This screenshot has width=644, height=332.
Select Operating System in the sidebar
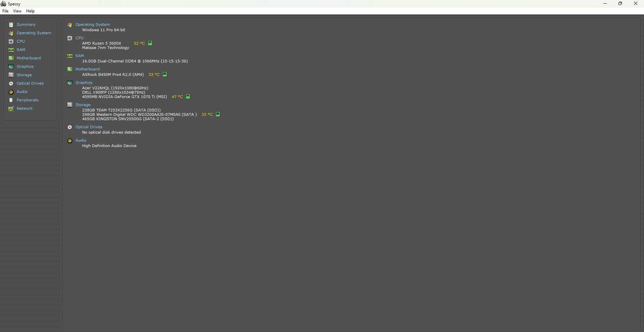[x=34, y=33]
